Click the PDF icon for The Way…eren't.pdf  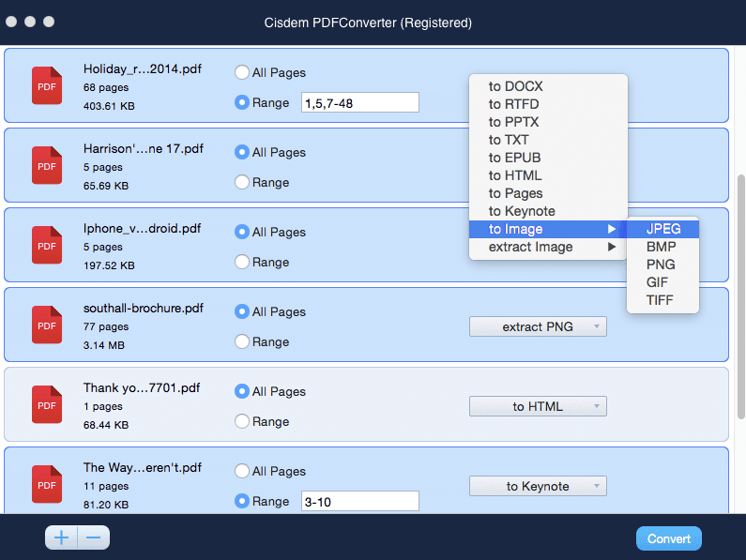click(x=47, y=484)
